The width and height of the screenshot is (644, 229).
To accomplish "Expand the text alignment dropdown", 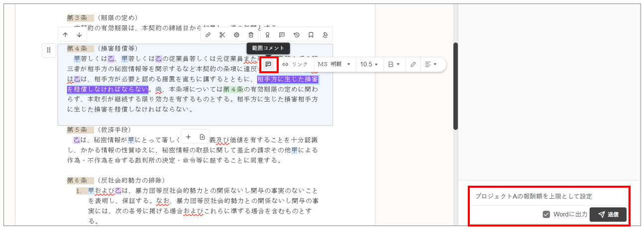I will 430,64.
